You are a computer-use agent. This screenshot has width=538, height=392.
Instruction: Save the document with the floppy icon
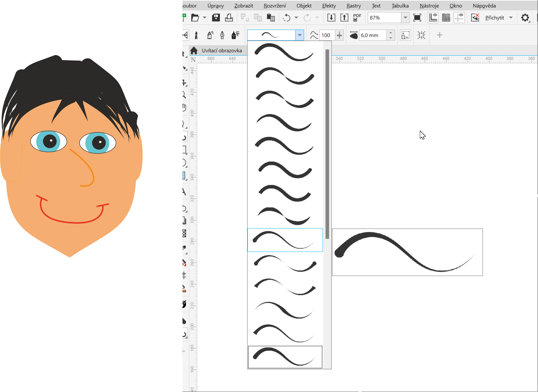(x=216, y=18)
